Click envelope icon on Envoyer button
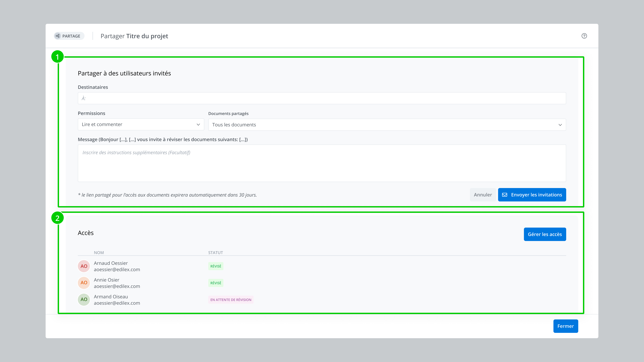Viewport: 644px width, 362px height. point(504,195)
